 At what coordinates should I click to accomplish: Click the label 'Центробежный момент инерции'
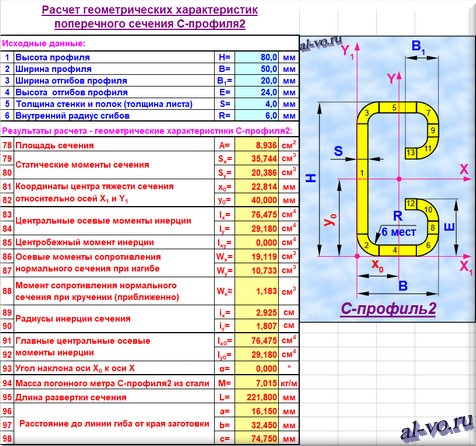click(x=85, y=242)
